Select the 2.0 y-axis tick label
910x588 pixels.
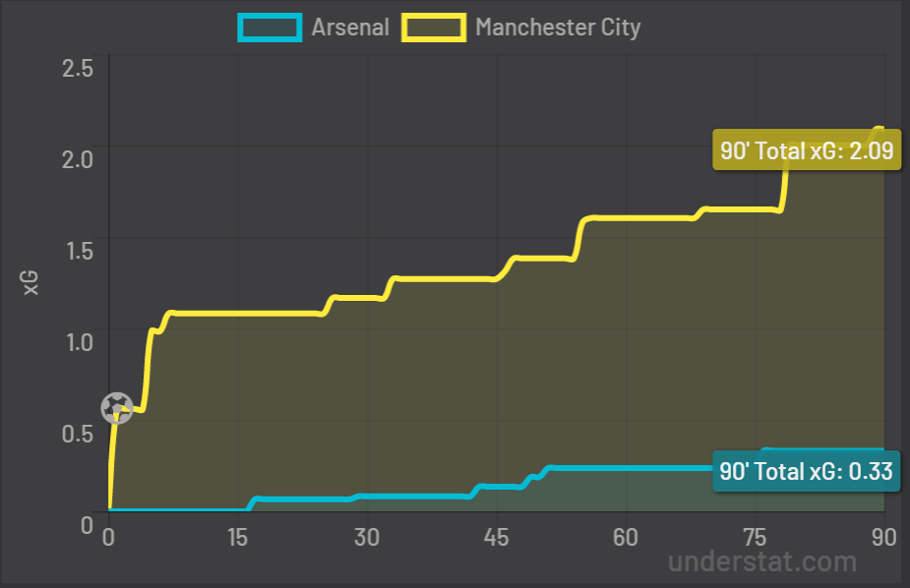(78, 159)
